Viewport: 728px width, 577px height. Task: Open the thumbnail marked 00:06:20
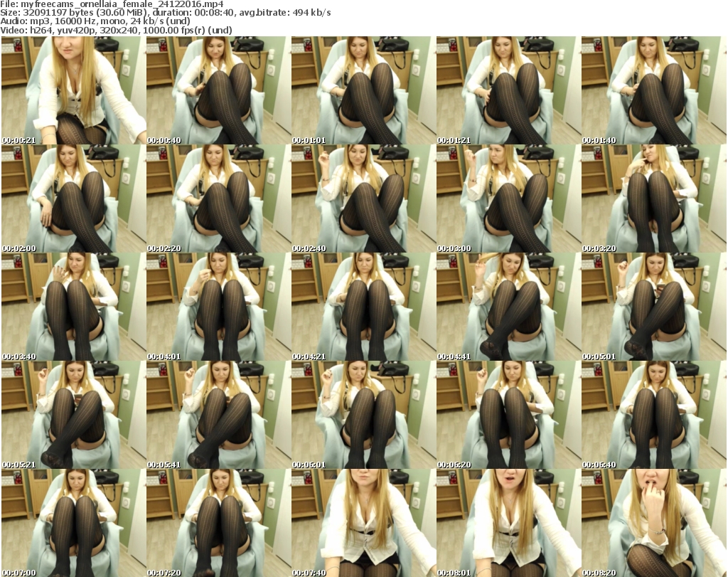pos(509,415)
